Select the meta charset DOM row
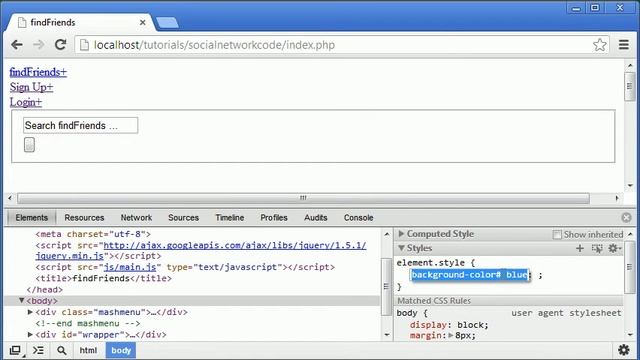This screenshot has width=640, height=360. coord(93,234)
